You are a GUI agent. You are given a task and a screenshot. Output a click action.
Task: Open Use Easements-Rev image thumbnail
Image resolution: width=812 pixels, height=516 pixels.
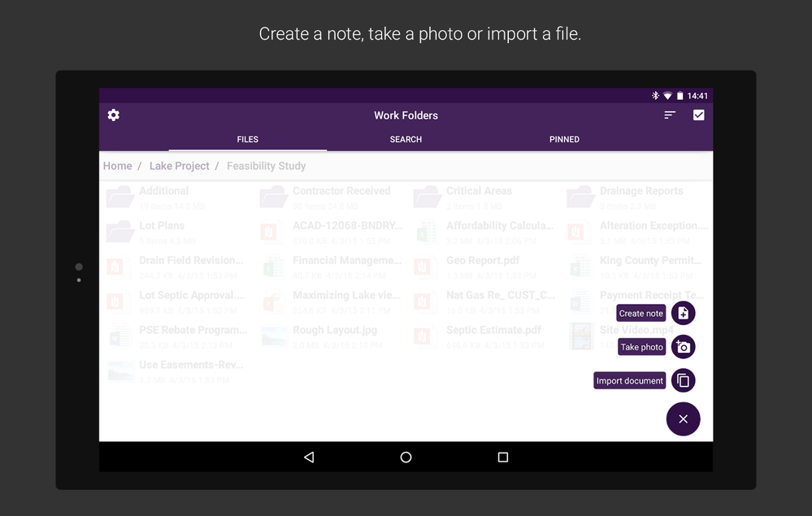121,371
